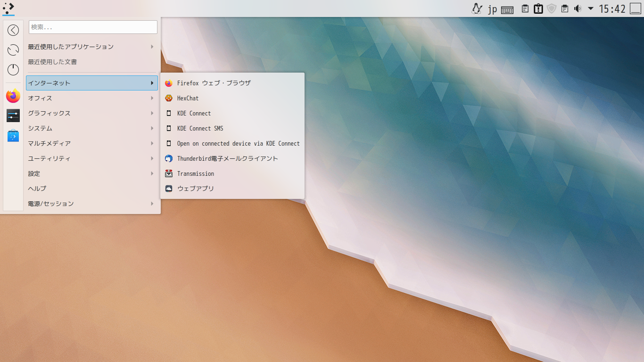Viewport: 644px width, 362px height.
Task: Click the gray shield tray icon
Action: (552, 8)
